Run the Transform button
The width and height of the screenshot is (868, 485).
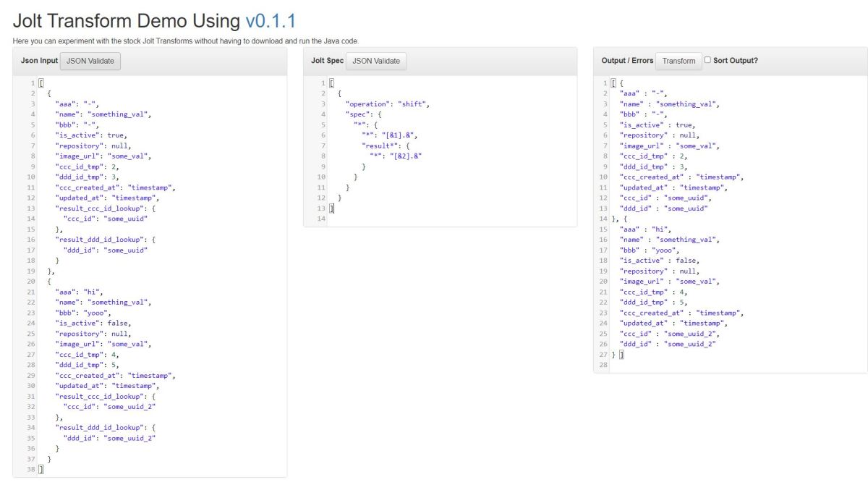[x=678, y=62]
